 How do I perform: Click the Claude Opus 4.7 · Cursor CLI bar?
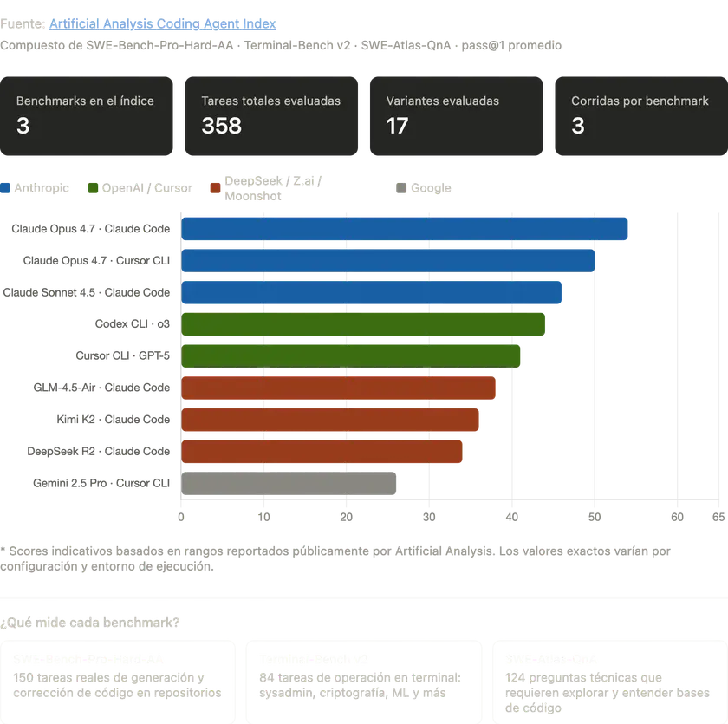point(387,260)
